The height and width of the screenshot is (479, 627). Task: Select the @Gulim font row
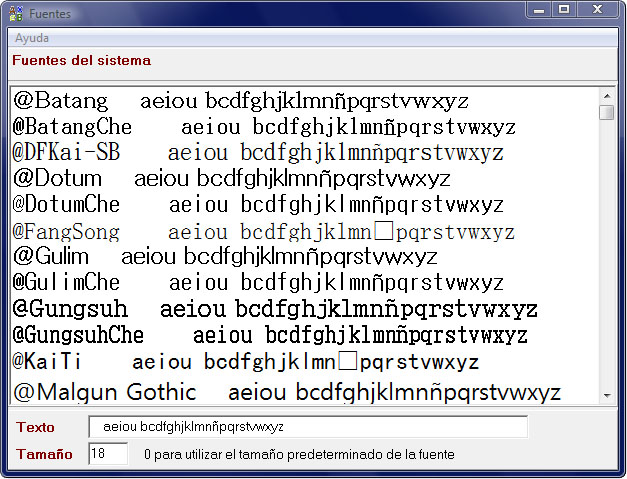[305, 256]
